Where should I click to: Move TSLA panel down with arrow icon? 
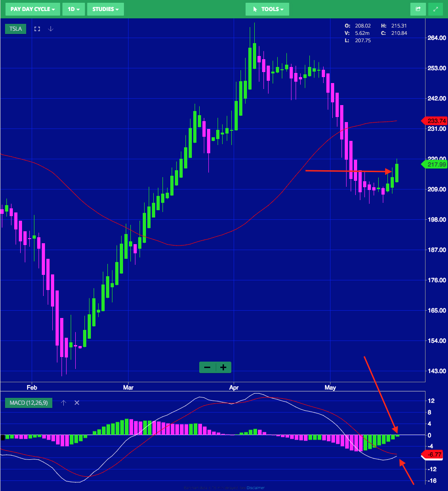click(x=51, y=29)
